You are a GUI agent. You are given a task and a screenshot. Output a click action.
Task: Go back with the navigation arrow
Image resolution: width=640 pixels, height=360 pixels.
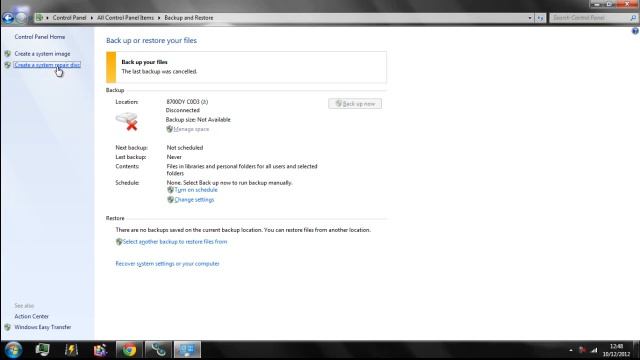[x=8, y=18]
